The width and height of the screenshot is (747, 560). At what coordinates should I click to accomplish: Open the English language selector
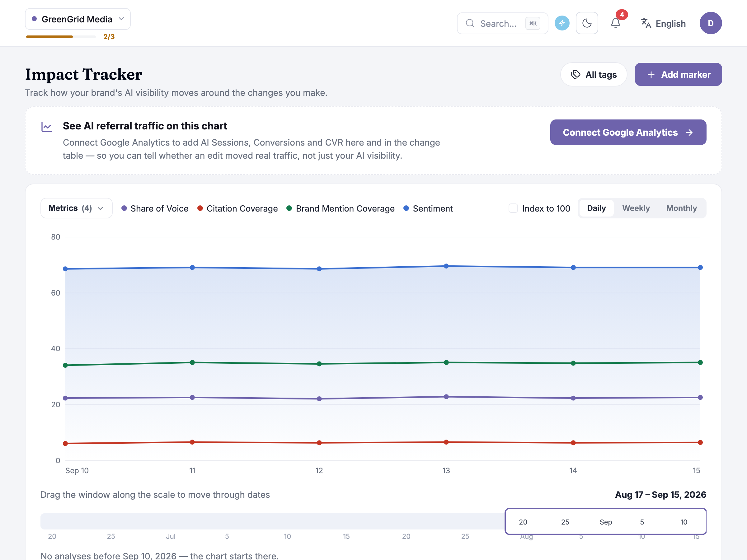[664, 23]
